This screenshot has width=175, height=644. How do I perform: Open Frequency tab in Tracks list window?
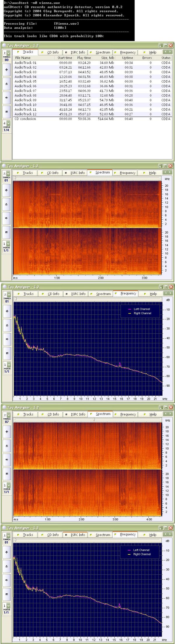125,52
